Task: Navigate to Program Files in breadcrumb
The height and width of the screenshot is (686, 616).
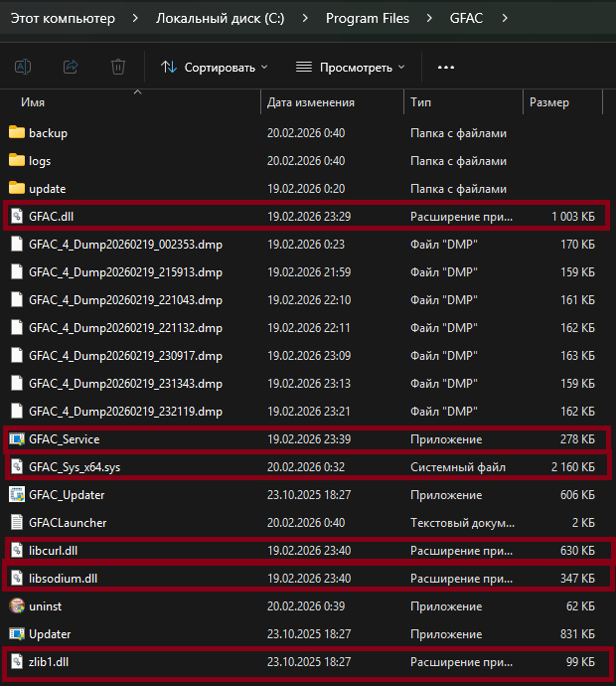Action: tap(368, 18)
